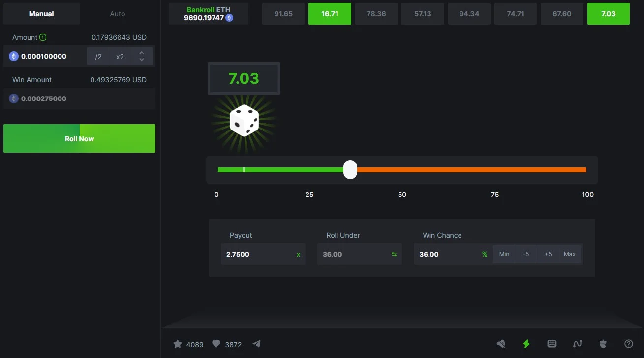Screen dimensions: 644x358
Task: Click the paper plane share icon
Action: click(x=256, y=344)
